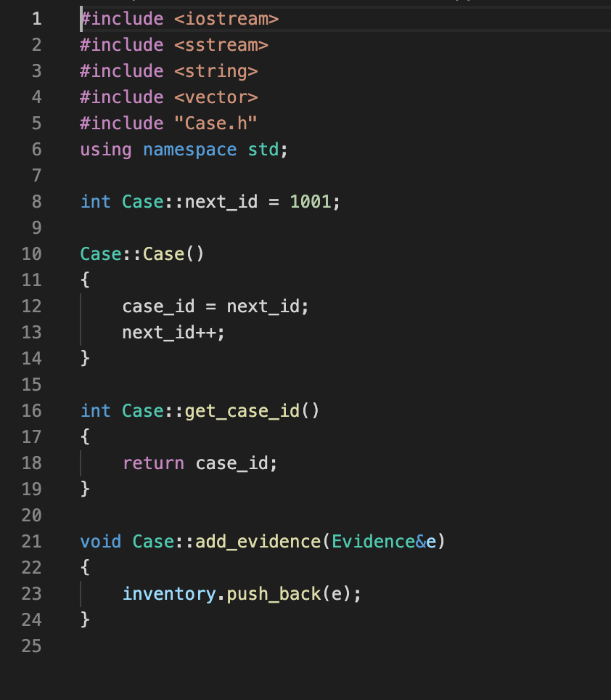Click the "Case.h" include string

[x=216, y=123]
